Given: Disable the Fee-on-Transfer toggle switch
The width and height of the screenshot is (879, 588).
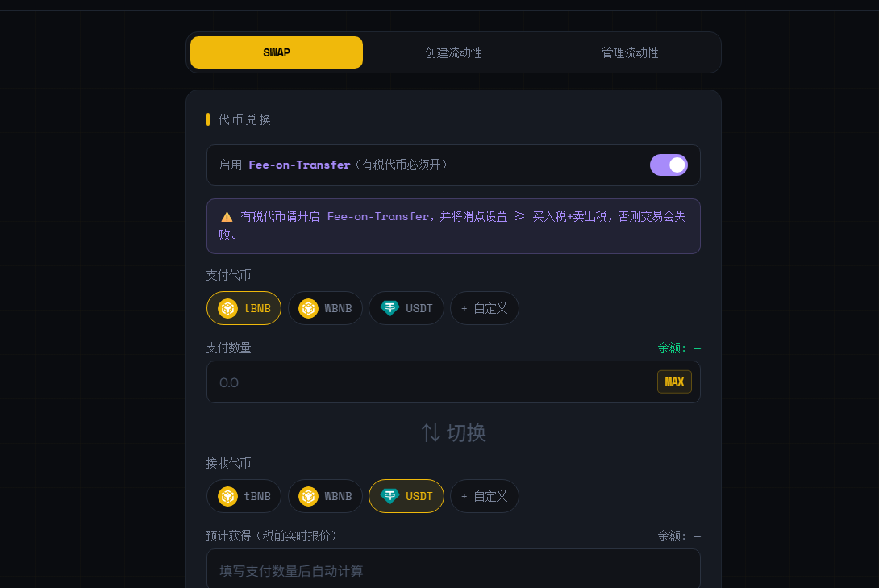Looking at the screenshot, I should 669,165.
